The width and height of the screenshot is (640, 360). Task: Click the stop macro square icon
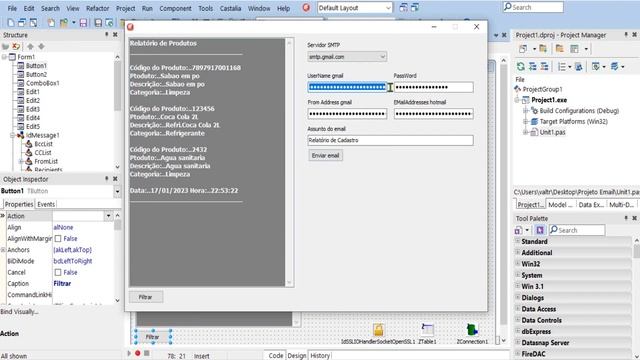coord(147,353)
